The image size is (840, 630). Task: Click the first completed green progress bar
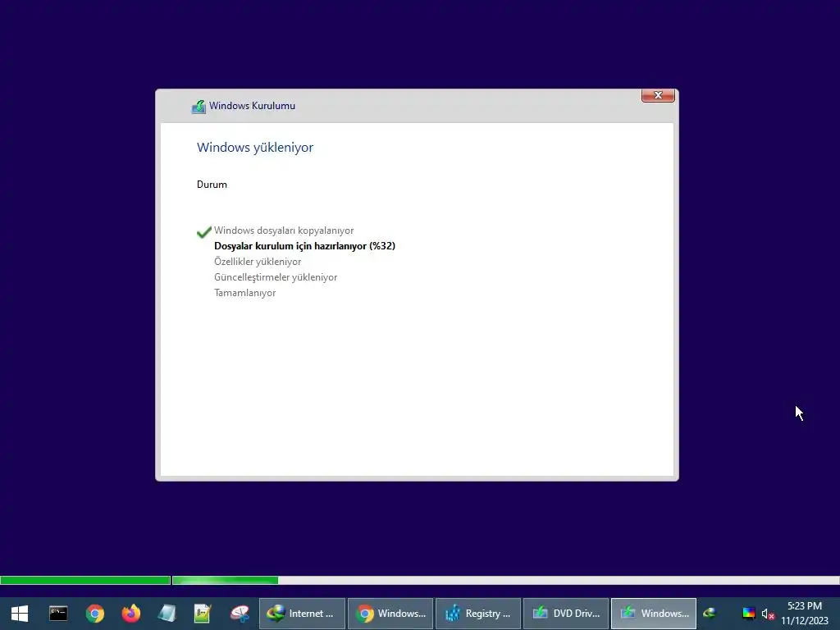85,580
